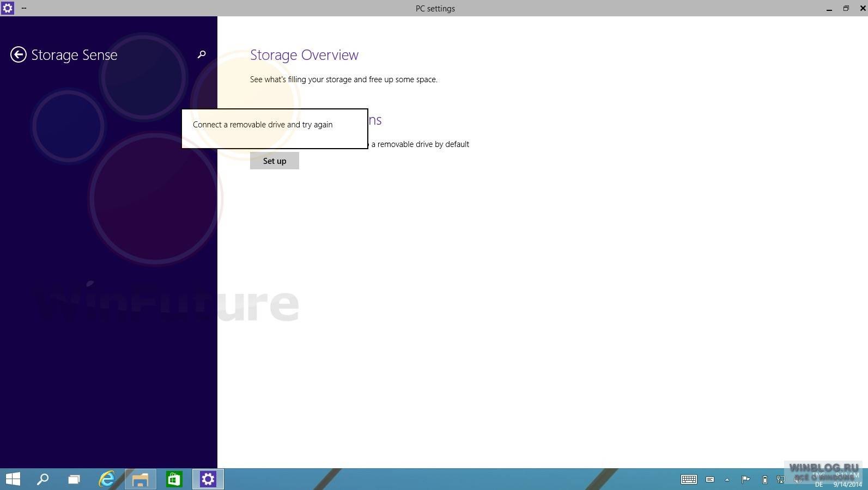Image resolution: width=868 pixels, height=490 pixels.
Task: Restore down the PC settings window
Action: tap(846, 8)
